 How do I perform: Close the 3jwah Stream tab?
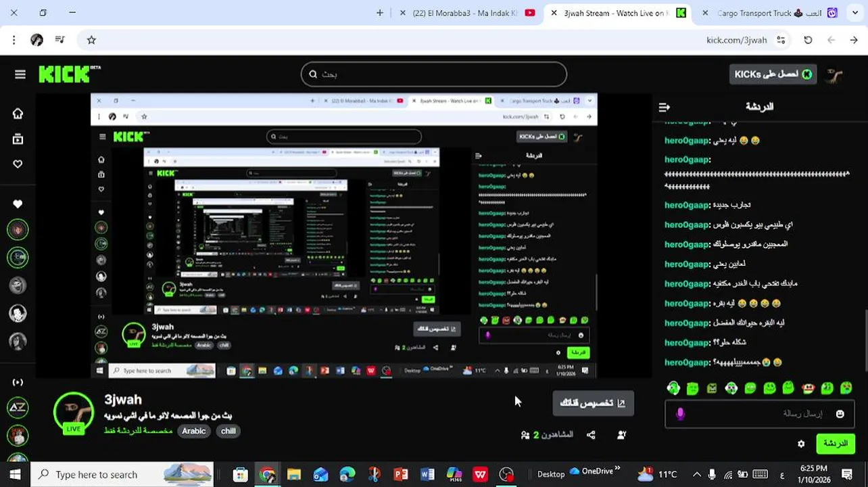554,13
